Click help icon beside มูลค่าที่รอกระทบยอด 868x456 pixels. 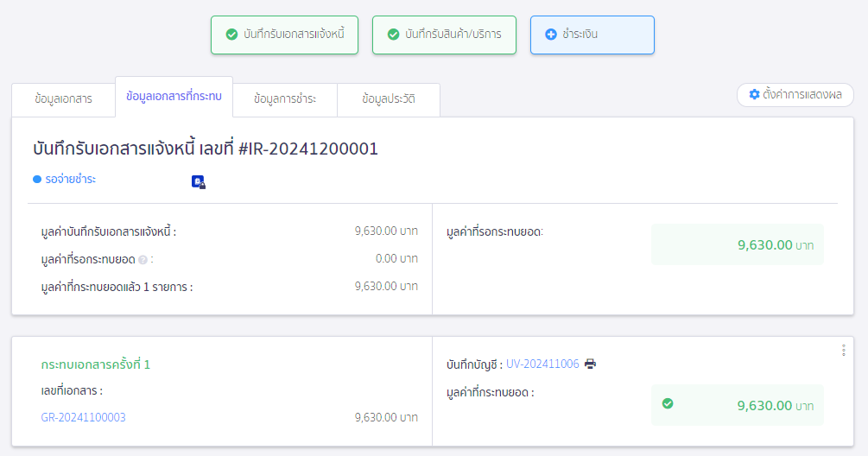[x=143, y=260]
